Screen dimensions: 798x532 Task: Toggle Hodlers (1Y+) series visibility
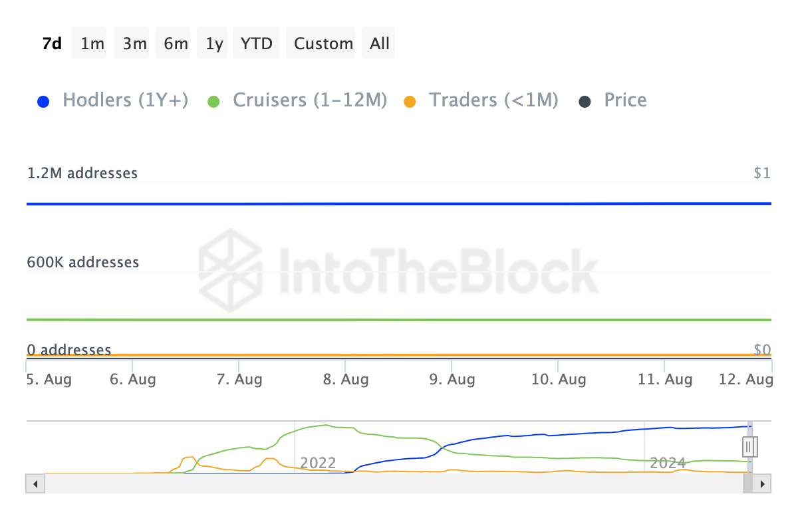coord(125,100)
